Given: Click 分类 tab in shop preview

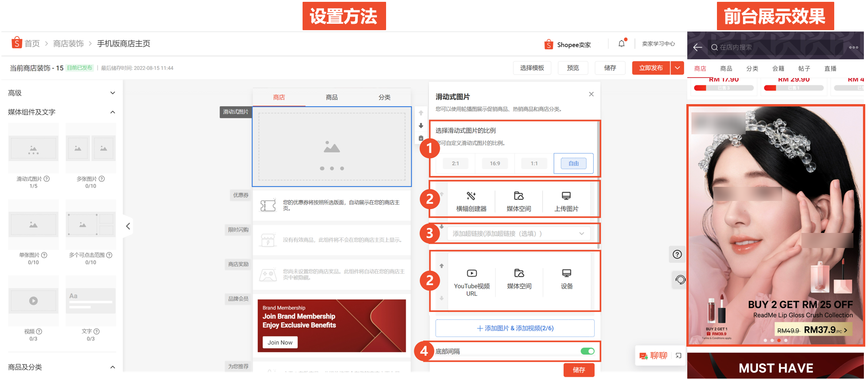Looking at the screenshot, I should point(752,69).
